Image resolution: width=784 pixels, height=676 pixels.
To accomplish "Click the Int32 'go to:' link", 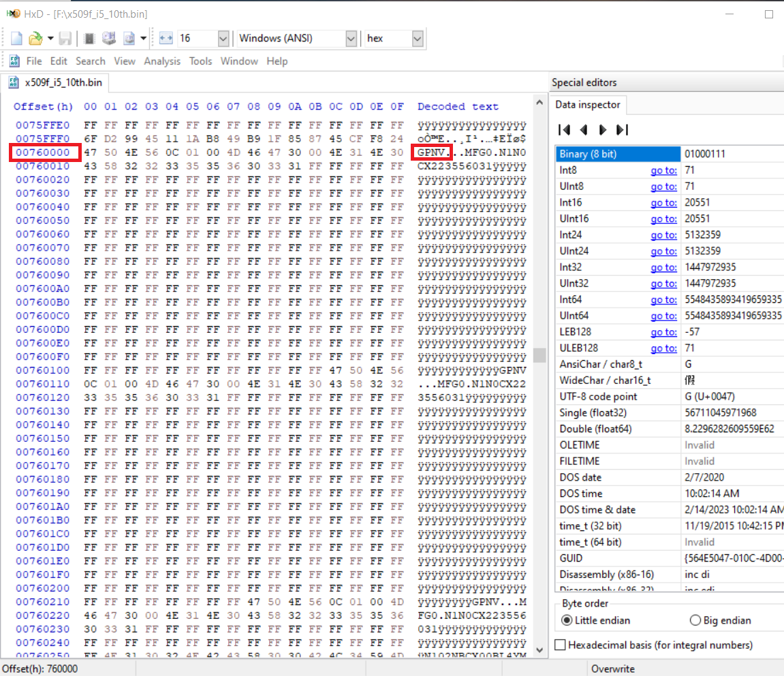I will tap(663, 267).
